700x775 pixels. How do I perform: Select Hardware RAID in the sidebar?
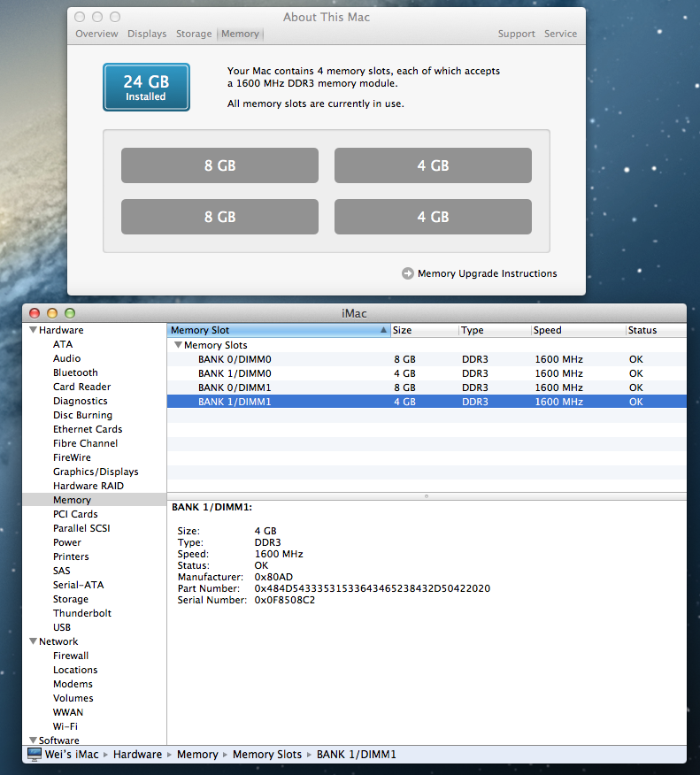(x=88, y=486)
